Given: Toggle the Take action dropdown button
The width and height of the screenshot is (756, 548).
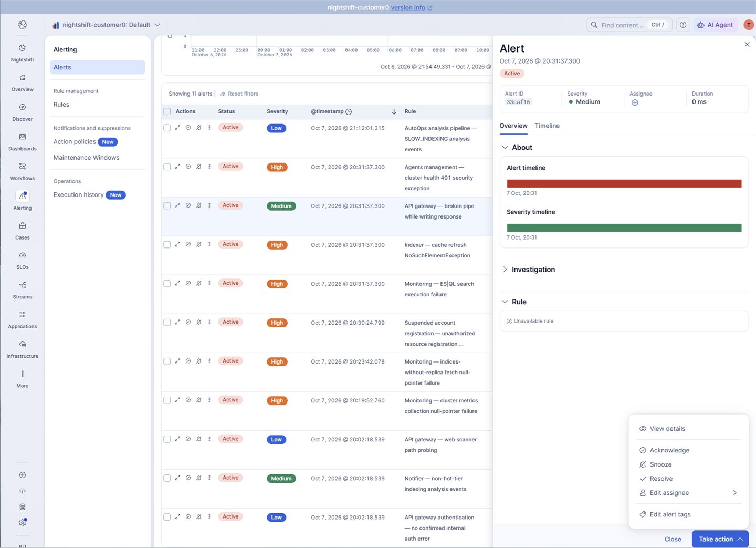Looking at the screenshot, I should click(x=720, y=539).
